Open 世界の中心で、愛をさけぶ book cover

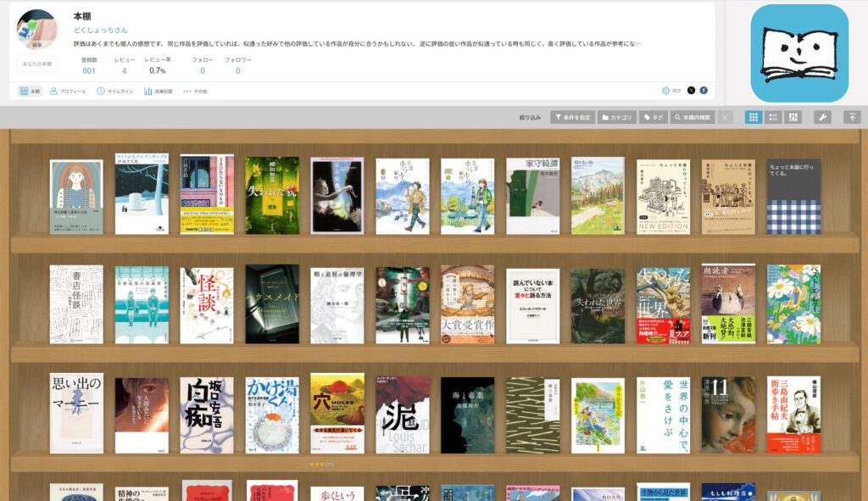click(663, 415)
